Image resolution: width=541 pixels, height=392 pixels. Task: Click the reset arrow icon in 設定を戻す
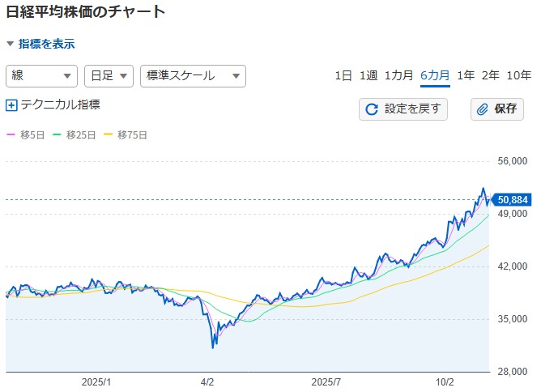(x=373, y=109)
